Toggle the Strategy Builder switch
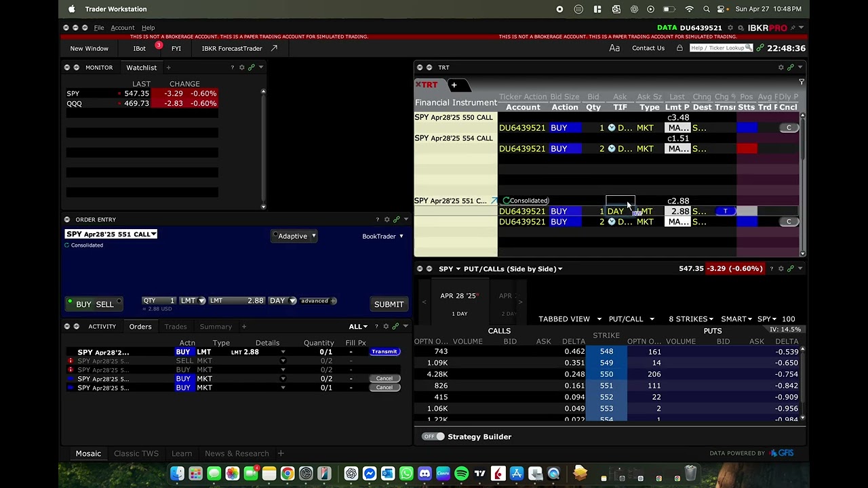868x488 pixels. coord(433,436)
